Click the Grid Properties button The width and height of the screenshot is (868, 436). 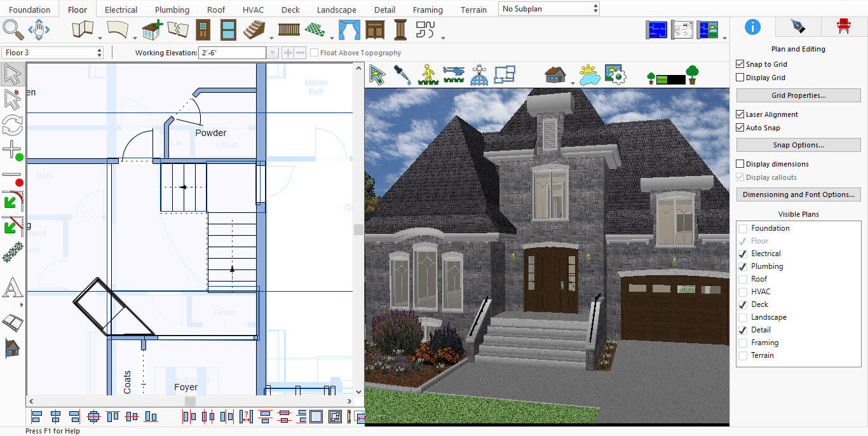tap(798, 95)
